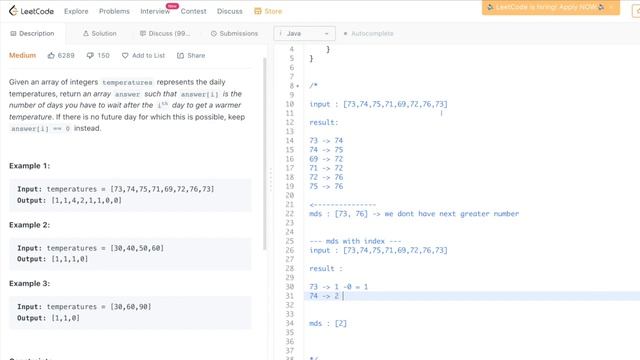Go to the Interview section
The image size is (640, 360).
click(155, 11)
